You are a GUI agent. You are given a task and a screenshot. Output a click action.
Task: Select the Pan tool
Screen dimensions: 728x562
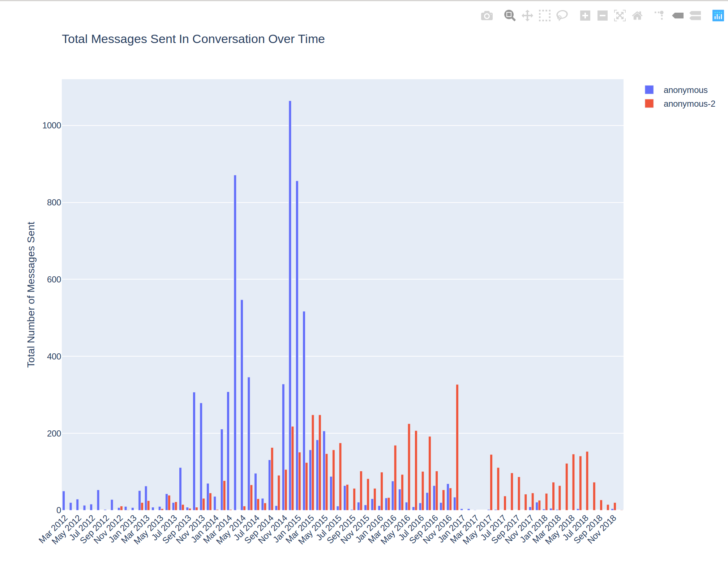point(527,16)
